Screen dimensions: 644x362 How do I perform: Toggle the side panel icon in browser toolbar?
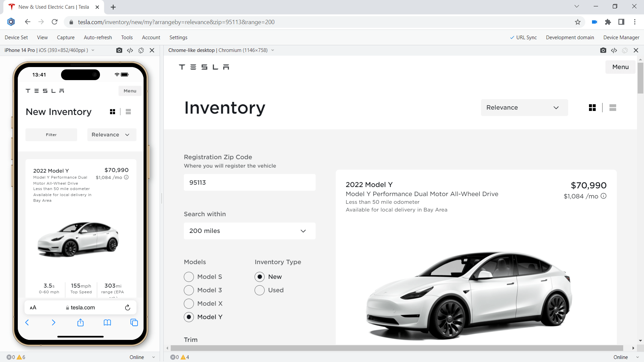pos(621,22)
